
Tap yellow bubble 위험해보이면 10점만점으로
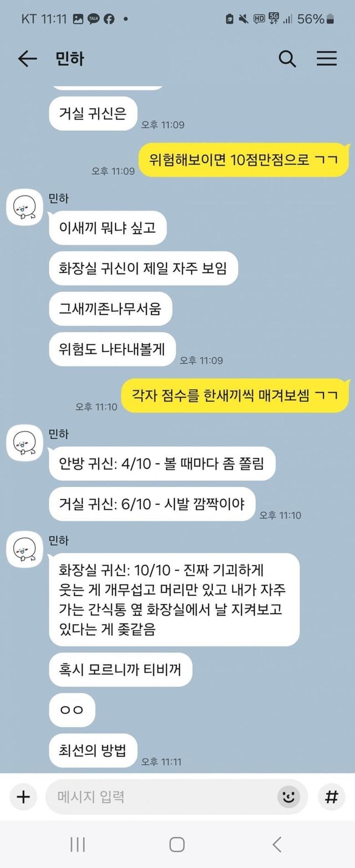pyautogui.click(x=245, y=160)
